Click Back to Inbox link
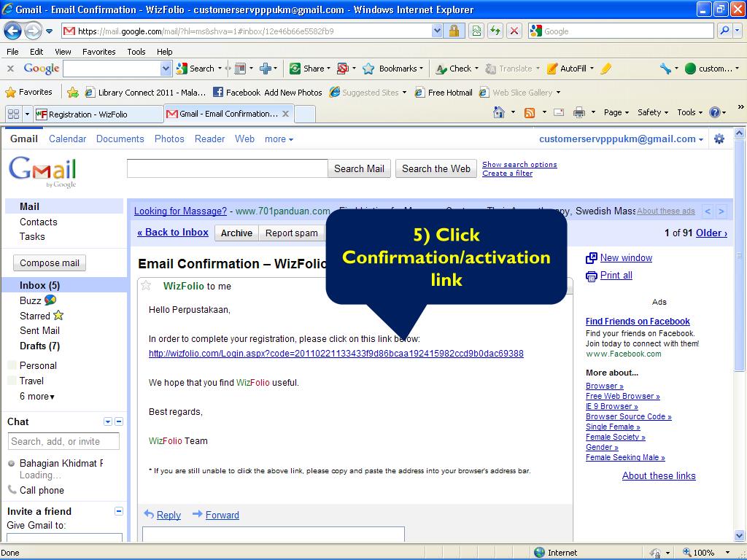 coord(173,233)
